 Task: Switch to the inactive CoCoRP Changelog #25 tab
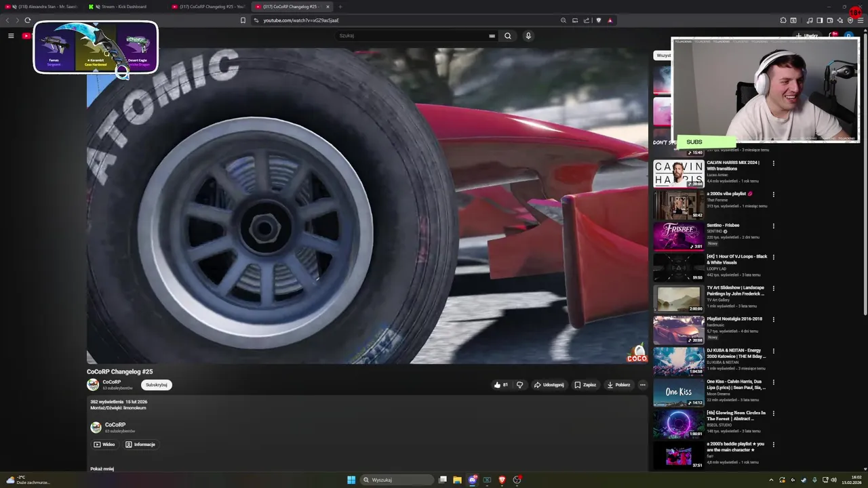[x=209, y=7]
